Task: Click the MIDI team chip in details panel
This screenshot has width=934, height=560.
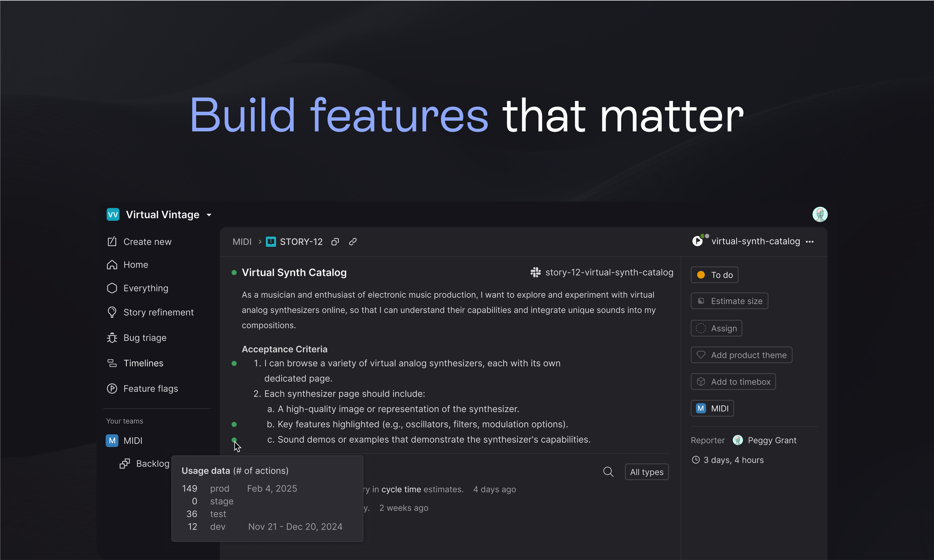Action: pyautogui.click(x=712, y=408)
